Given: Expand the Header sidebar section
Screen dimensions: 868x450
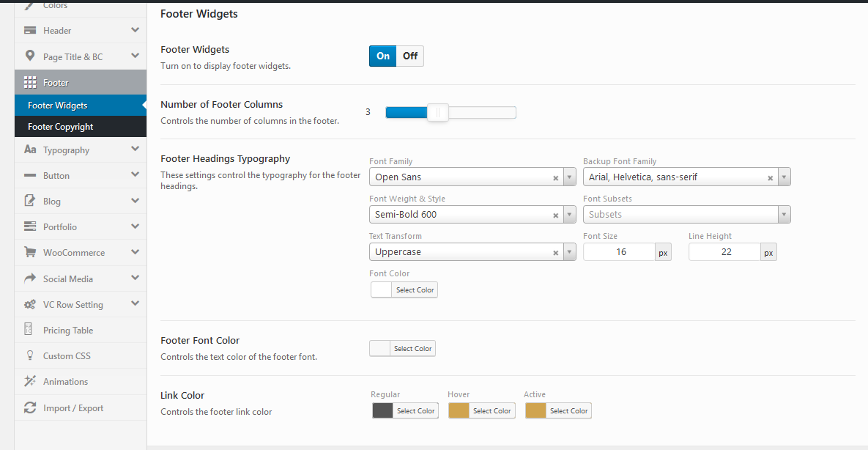Looking at the screenshot, I should pyautogui.click(x=135, y=30).
